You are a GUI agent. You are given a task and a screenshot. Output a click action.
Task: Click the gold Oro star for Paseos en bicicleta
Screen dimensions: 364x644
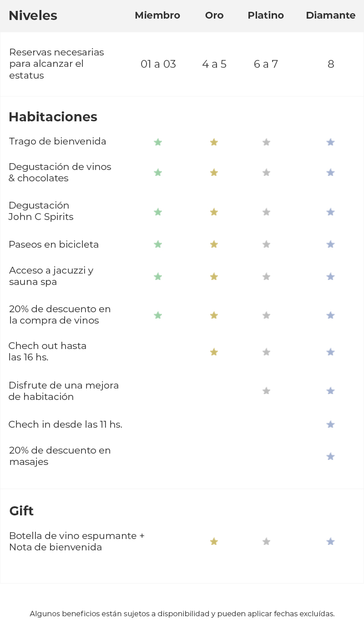214,245
